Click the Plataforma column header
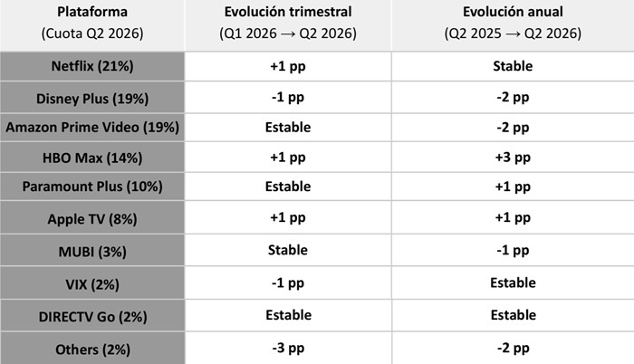Viewport: 634px width, 364px height. click(92, 25)
